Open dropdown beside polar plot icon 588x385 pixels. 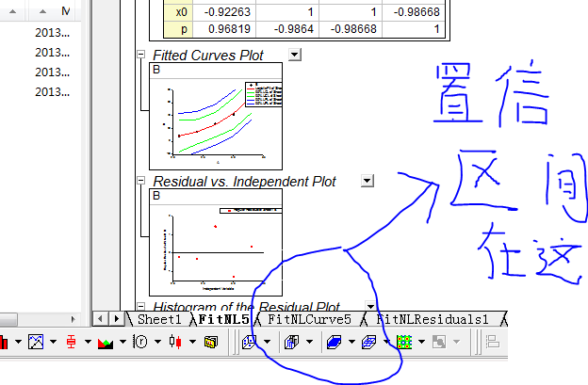[x=158, y=342]
